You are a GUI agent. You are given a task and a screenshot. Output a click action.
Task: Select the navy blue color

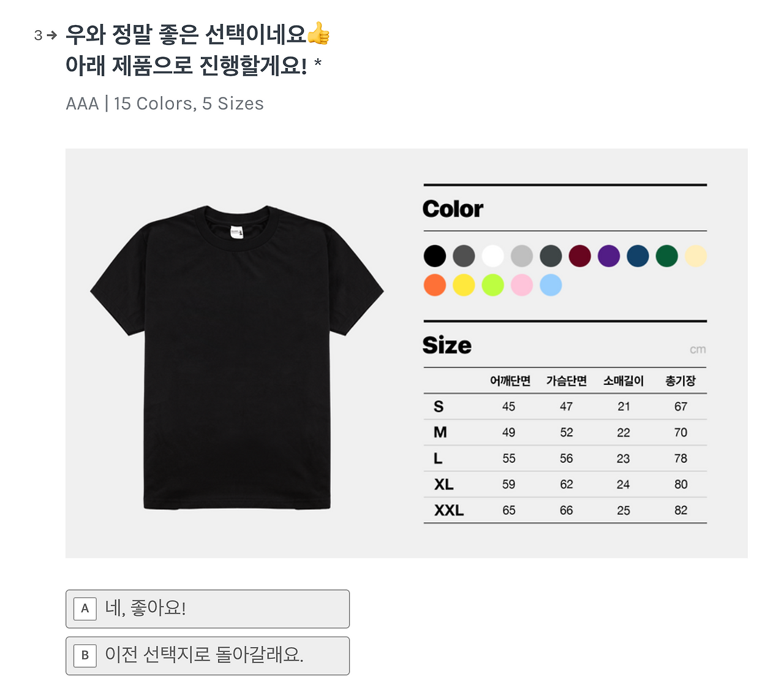tap(638, 256)
